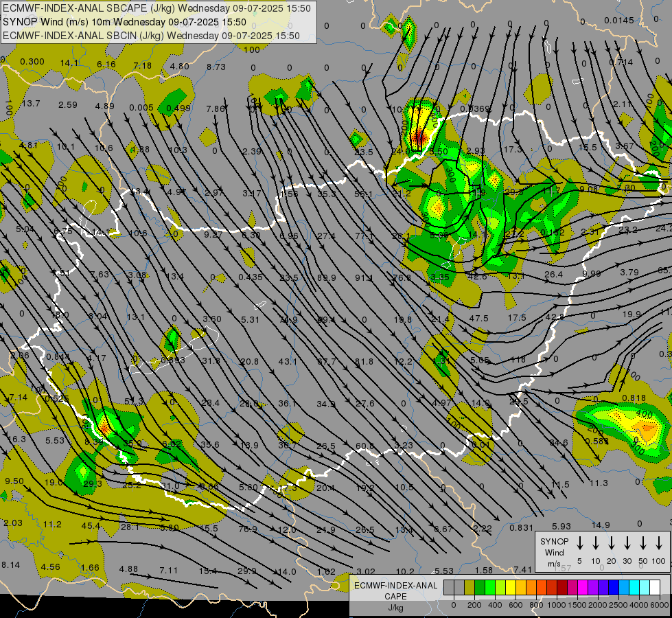Viewport: 672px width, 618px height.
Task: Pick the pure yellow CAPE legend swatch
Action: [511, 587]
